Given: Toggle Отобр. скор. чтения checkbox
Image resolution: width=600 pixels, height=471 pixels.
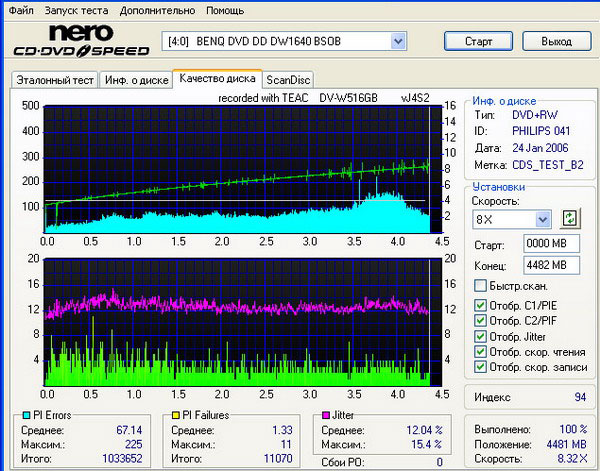Looking at the screenshot, I should pyautogui.click(x=480, y=352).
